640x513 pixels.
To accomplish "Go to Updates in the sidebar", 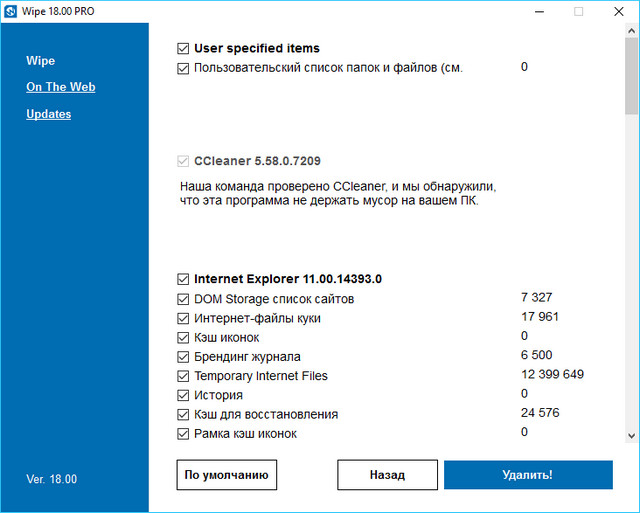I will (x=48, y=114).
